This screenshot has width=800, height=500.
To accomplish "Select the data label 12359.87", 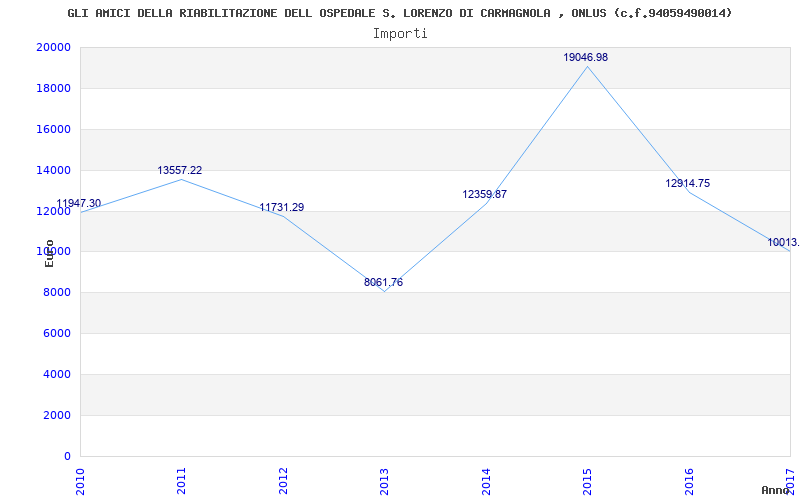I will tap(485, 194).
